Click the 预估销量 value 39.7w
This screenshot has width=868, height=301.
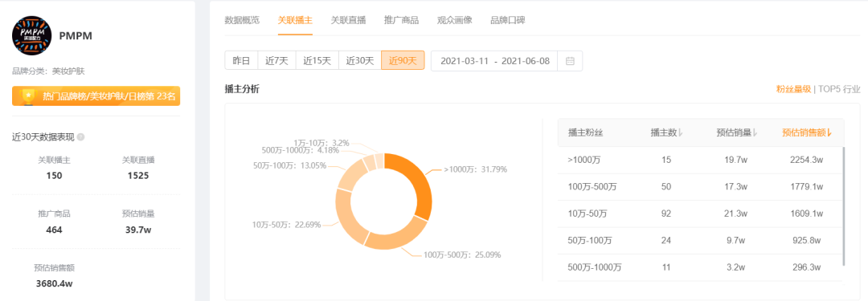pos(138,230)
